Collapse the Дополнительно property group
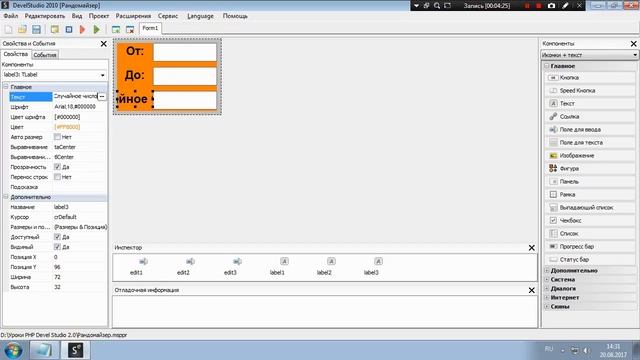The width and height of the screenshot is (640, 360). coord(6,197)
